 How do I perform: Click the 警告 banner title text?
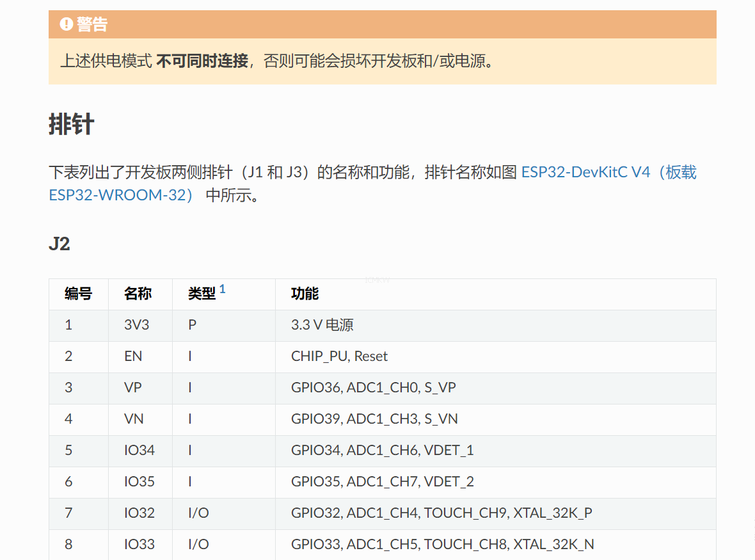pos(92,24)
